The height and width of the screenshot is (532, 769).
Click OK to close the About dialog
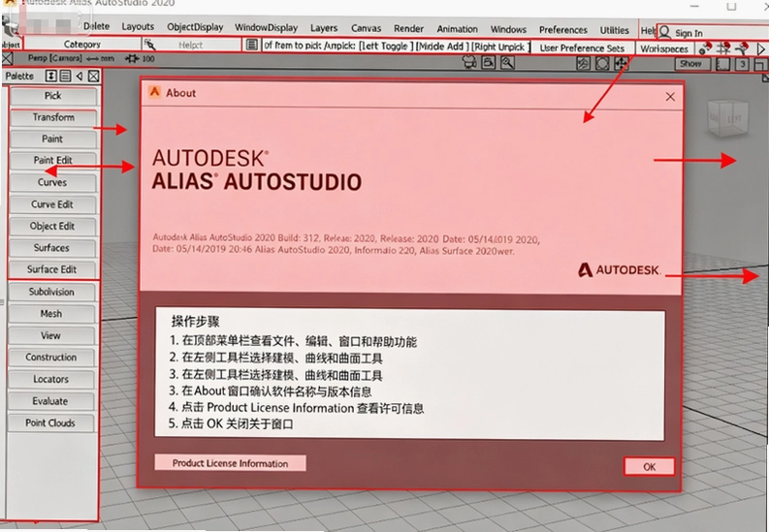[650, 467]
